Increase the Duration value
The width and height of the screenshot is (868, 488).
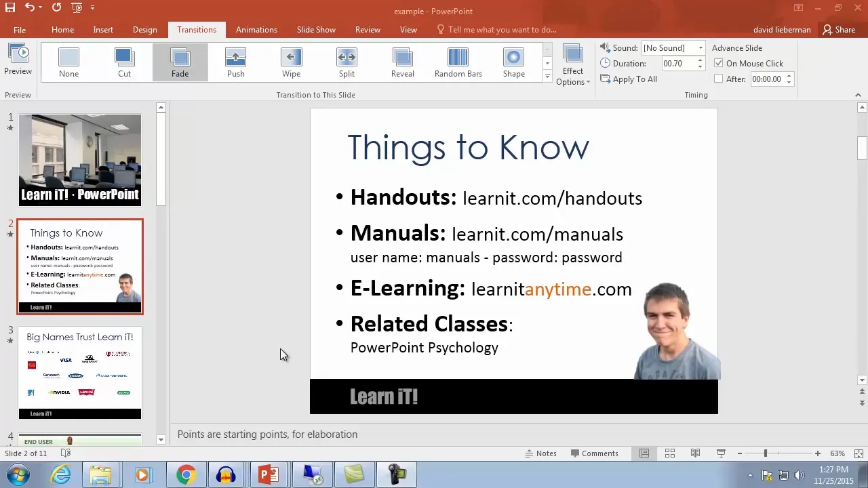(x=699, y=60)
